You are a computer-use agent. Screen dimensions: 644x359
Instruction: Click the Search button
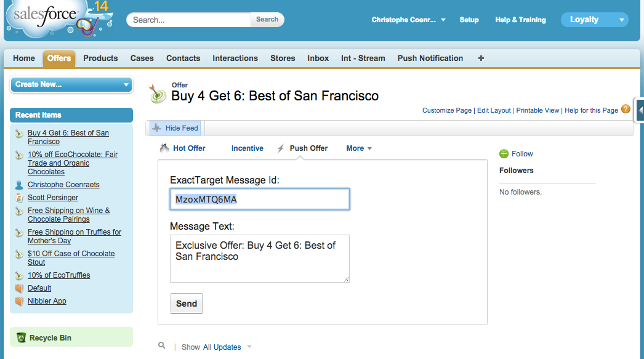pyautogui.click(x=267, y=20)
